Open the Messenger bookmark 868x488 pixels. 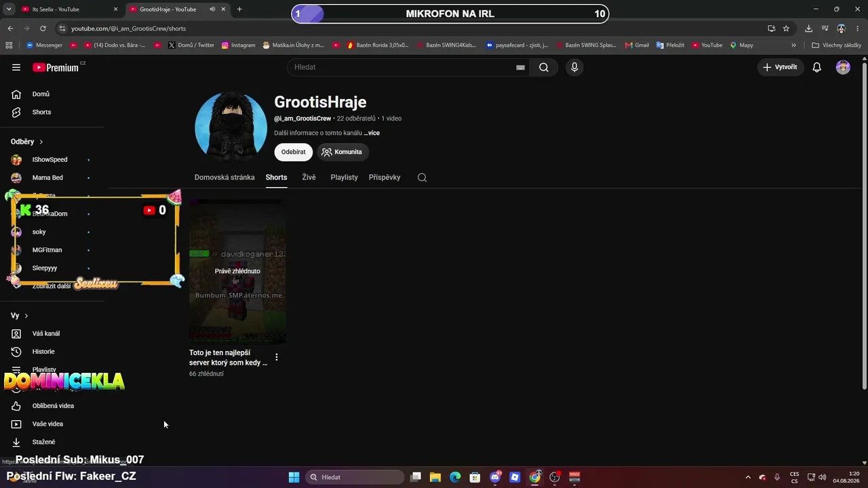(44, 45)
